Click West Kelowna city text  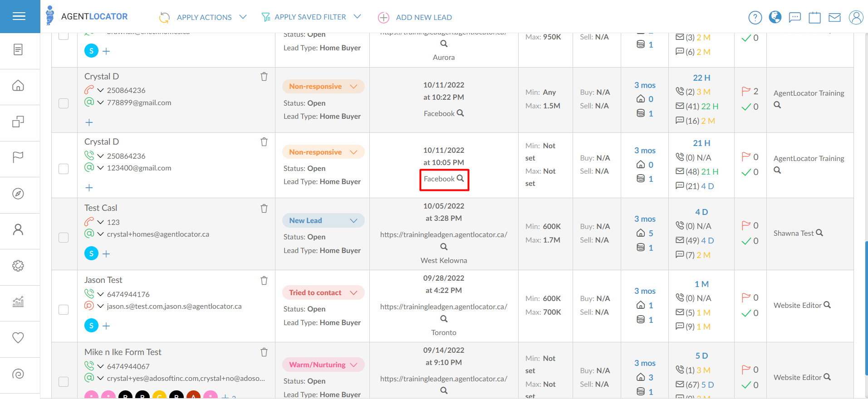coord(444,260)
